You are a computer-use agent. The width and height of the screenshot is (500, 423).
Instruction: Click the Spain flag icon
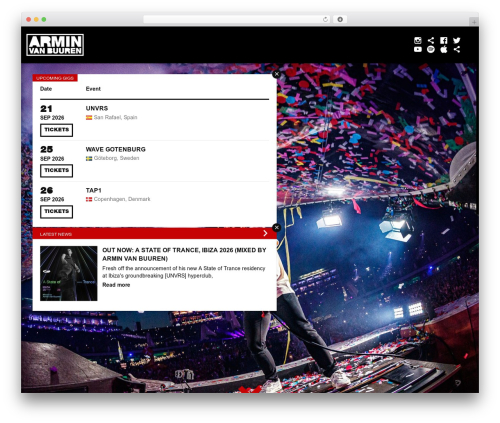pos(89,117)
